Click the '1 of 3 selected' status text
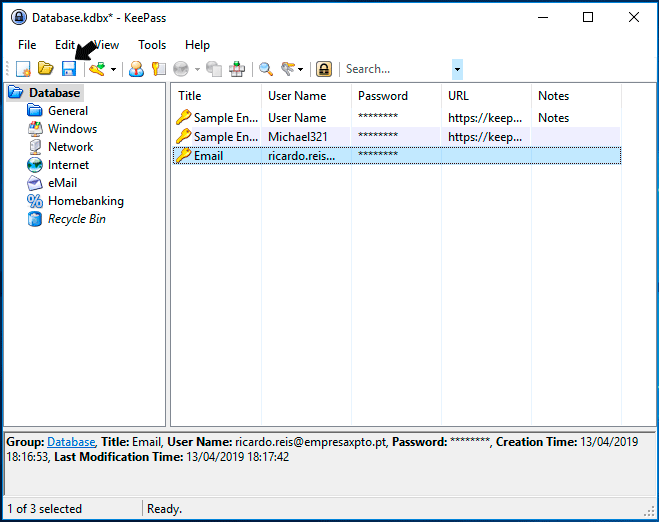 (45, 509)
